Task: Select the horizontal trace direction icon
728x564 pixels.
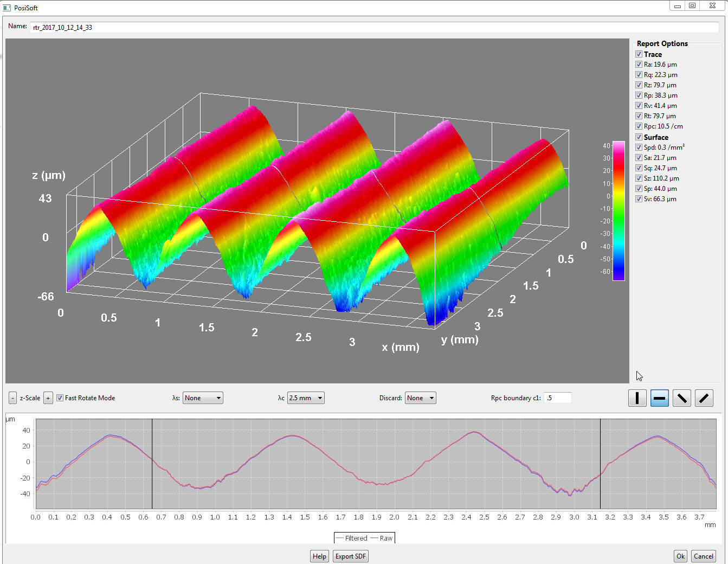Action: (659, 398)
